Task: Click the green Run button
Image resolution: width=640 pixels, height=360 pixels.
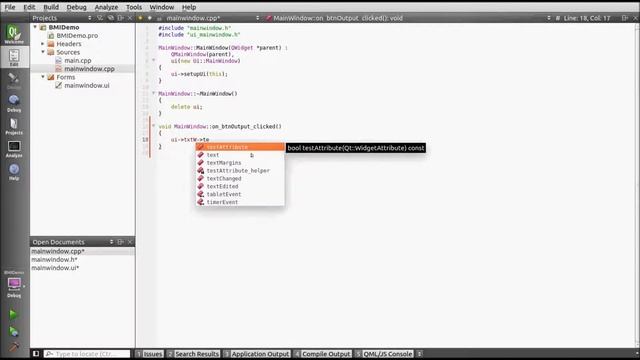Action: coord(13,314)
